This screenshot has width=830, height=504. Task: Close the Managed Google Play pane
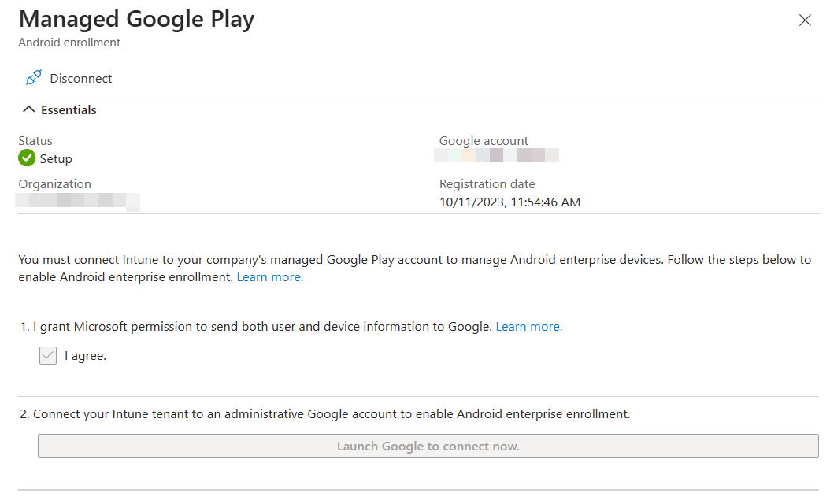tap(805, 20)
